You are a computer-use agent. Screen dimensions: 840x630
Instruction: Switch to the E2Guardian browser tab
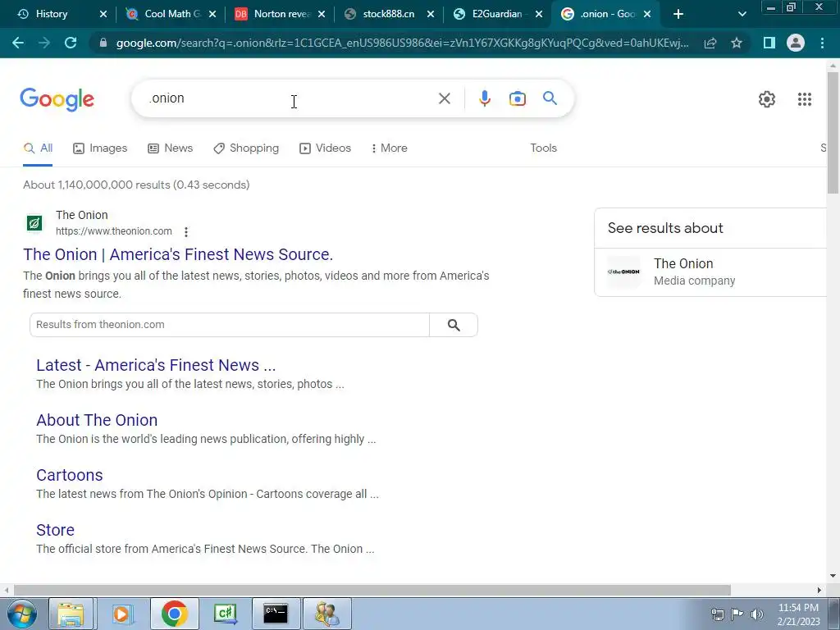496,14
